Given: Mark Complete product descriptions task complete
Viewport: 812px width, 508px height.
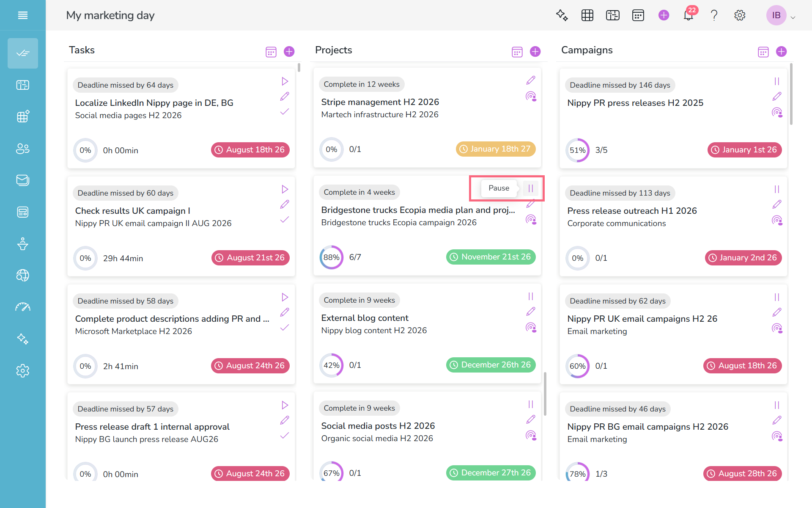Looking at the screenshot, I should click(285, 328).
